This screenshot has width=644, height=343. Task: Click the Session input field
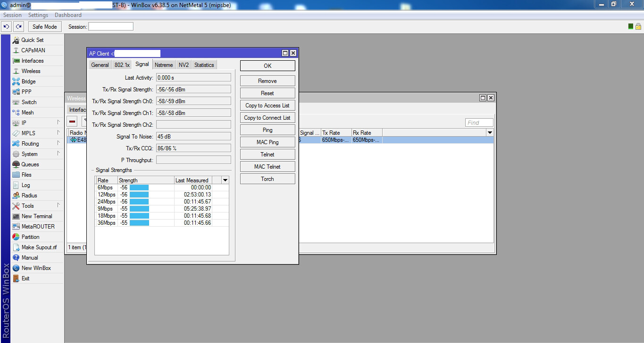(x=111, y=27)
